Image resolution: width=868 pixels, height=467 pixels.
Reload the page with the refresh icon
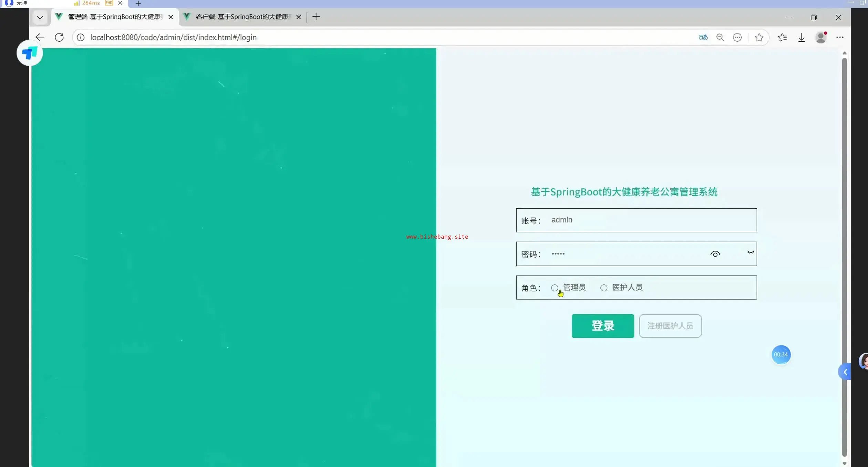(x=59, y=37)
